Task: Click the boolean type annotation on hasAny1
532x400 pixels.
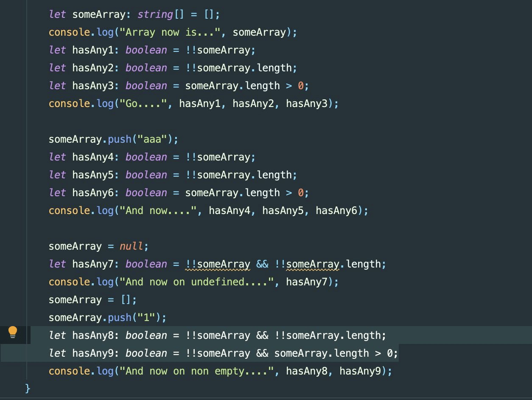Action: (146, 50)
